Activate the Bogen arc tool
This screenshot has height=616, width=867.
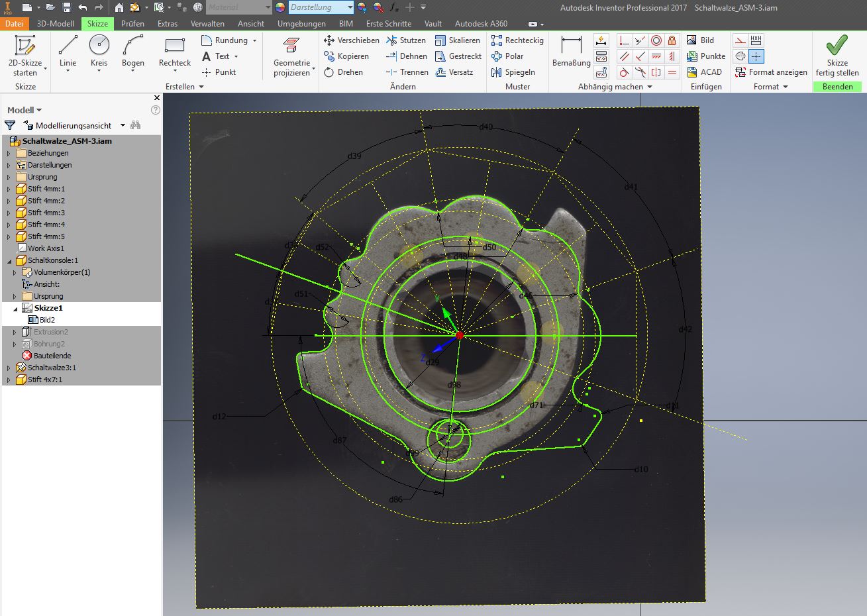132,52
